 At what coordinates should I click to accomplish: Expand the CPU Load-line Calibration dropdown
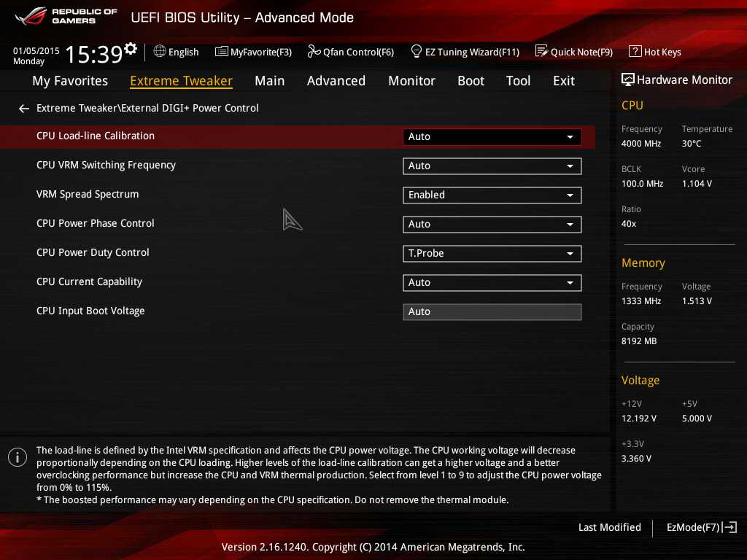click(492, 137)
